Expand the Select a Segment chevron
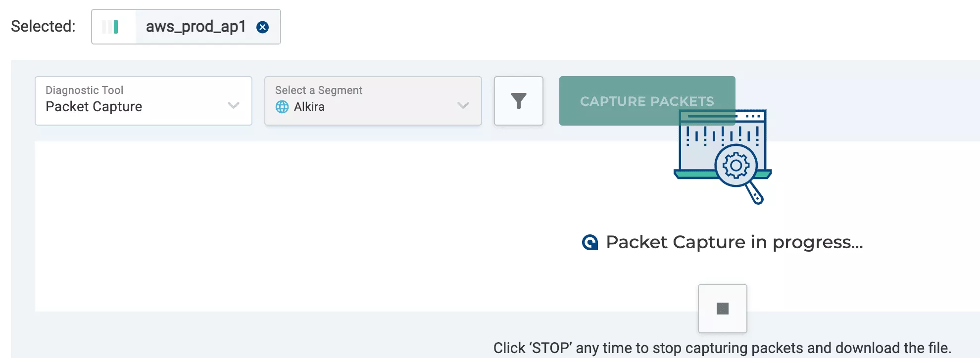This screenshot has height=358, width=980. (463, 105)
